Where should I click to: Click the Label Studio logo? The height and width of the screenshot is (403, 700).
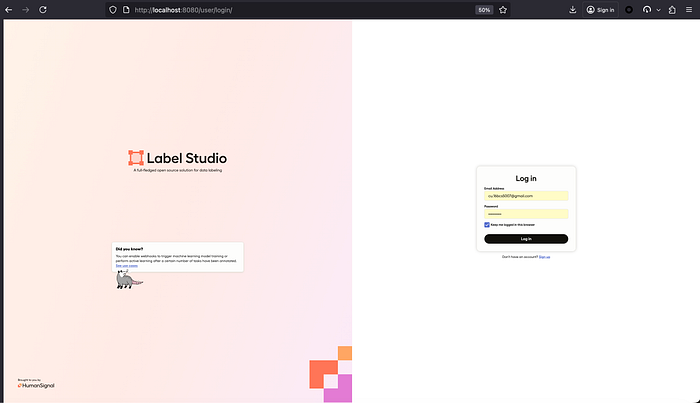tap(178, 158)
